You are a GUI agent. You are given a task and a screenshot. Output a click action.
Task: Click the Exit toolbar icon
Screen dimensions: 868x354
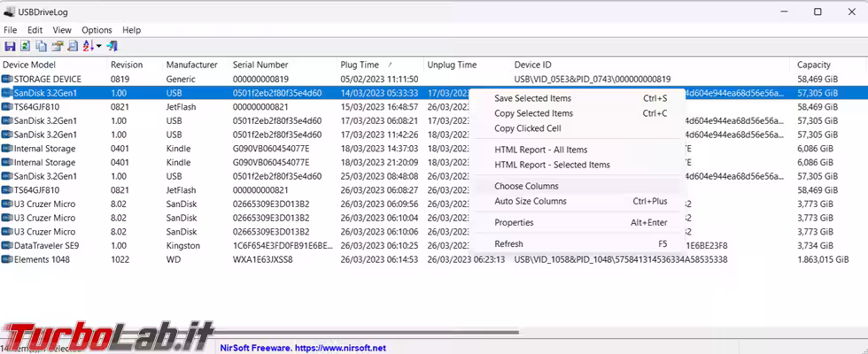tap(112, 46)
